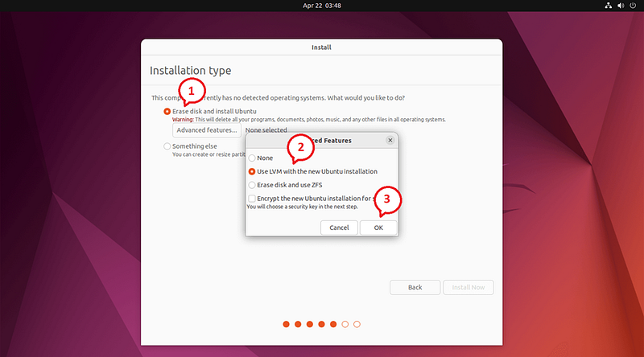Enable Encrypt the new Ubuntu installation checkbox
Screen dimensions: 644x357
[x=252, y=199]
